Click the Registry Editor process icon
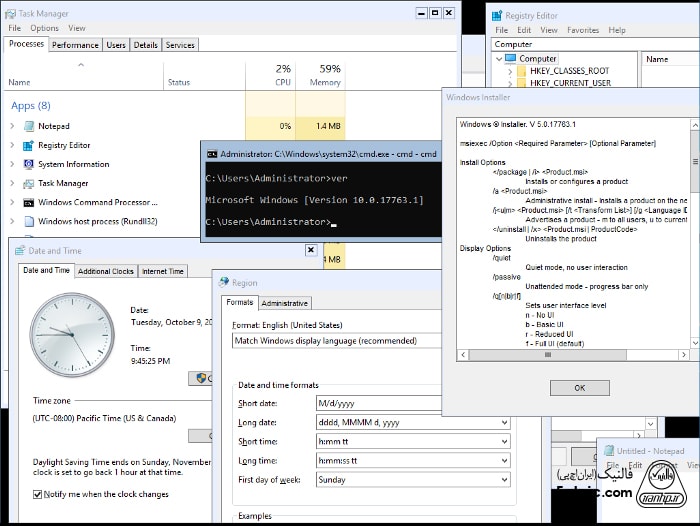700x526 pixels. [28, 145]
